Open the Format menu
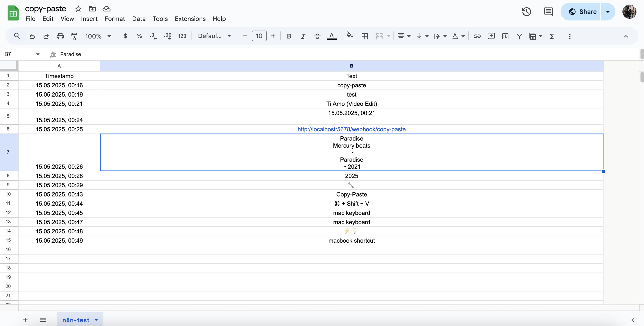 click(114, 19)
